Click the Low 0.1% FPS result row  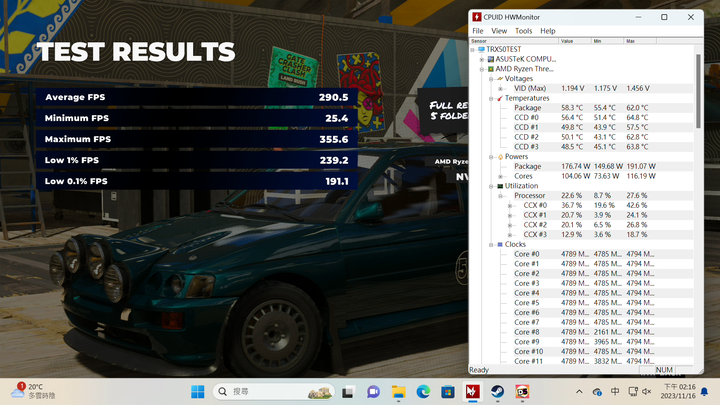[x=197, y=181]
